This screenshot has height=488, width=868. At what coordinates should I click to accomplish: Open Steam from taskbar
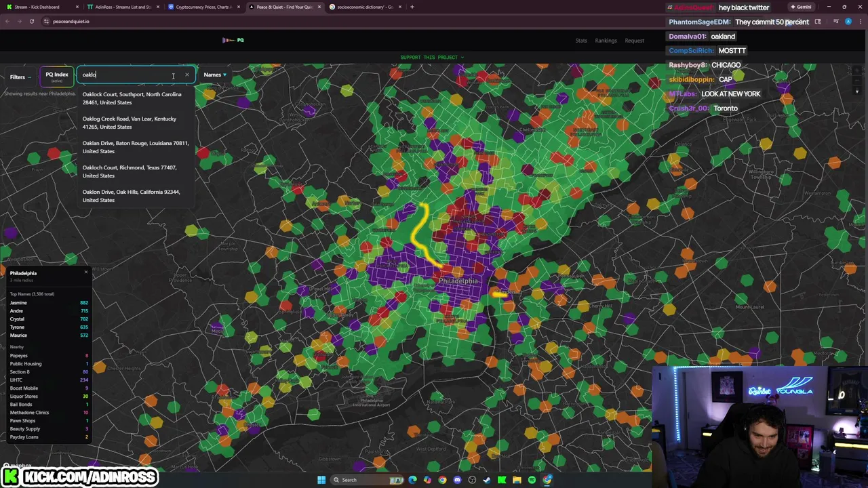tap(487, 480)
